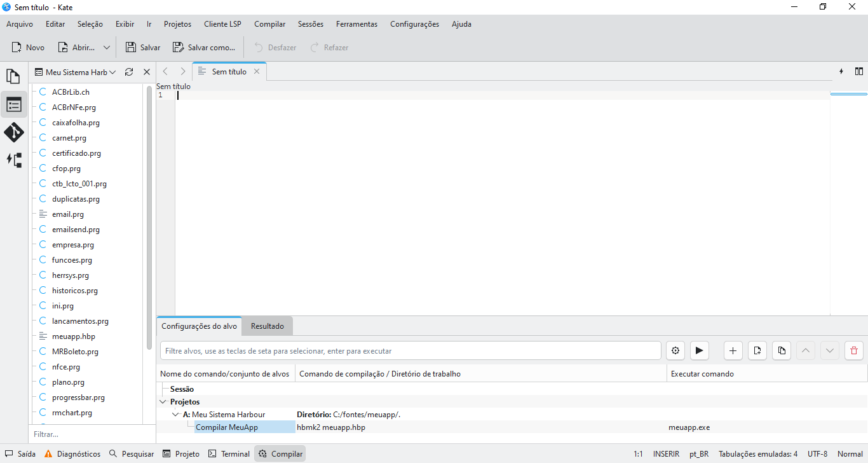Delete the current target with trash icon

[x=854, y=350]
